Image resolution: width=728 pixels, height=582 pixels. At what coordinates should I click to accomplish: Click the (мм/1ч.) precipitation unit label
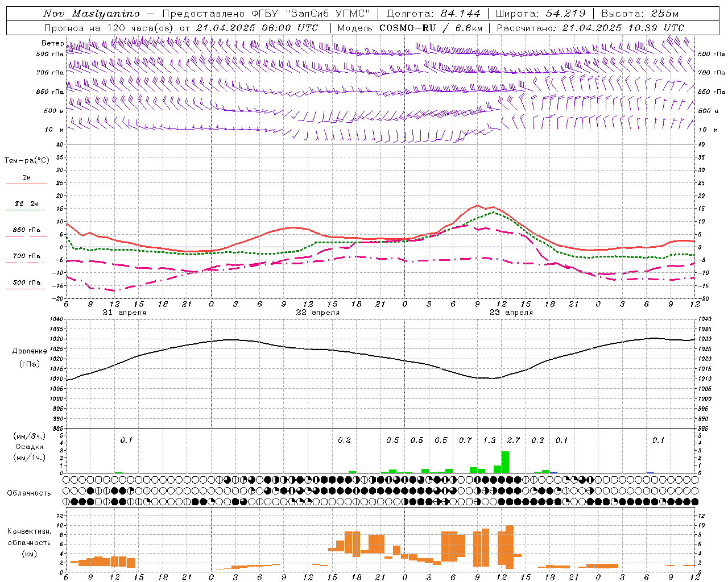(30, 458)
